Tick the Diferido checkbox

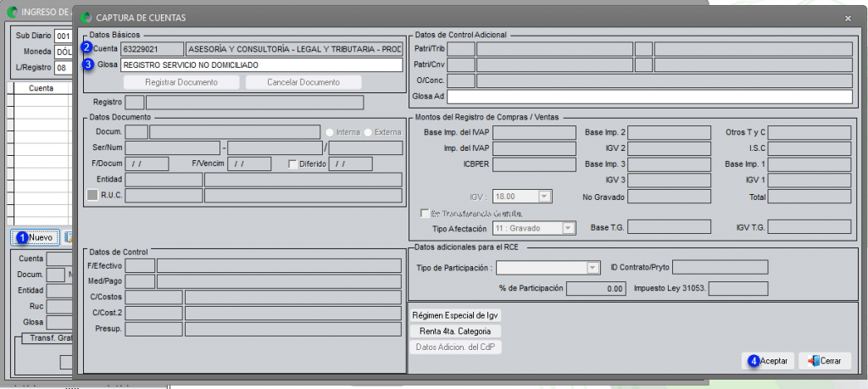(x=292, y=164)
